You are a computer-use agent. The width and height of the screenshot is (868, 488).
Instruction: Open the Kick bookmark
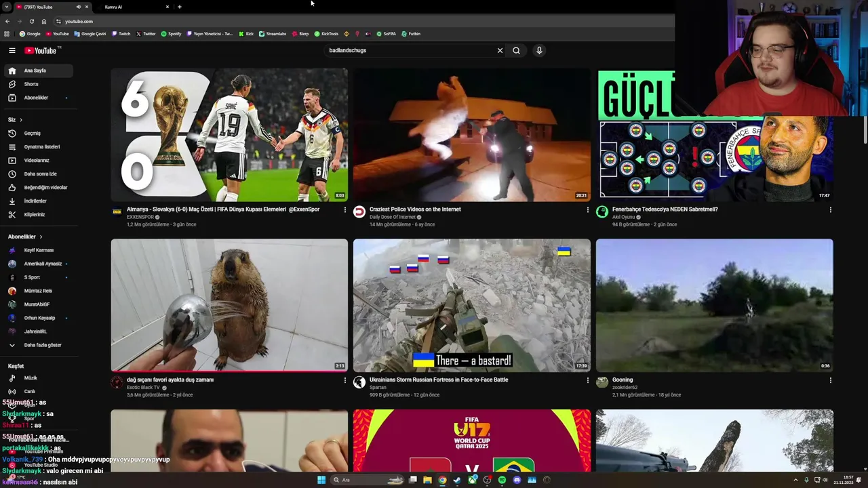pos(246,33)
